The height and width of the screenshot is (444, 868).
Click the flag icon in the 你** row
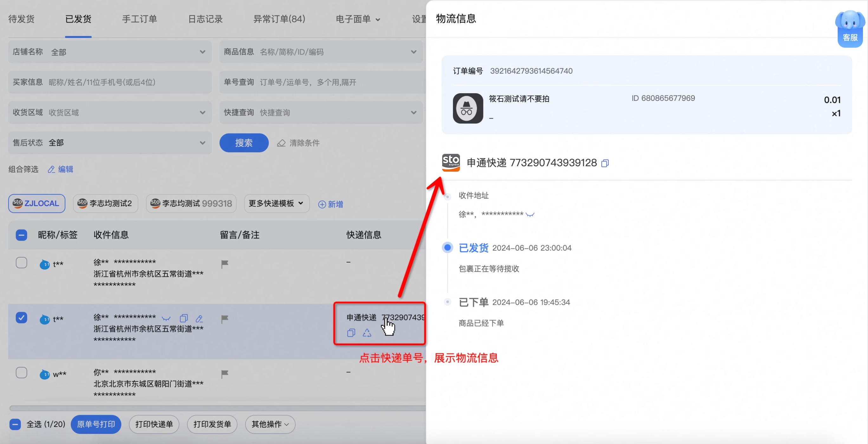[225, 374]
